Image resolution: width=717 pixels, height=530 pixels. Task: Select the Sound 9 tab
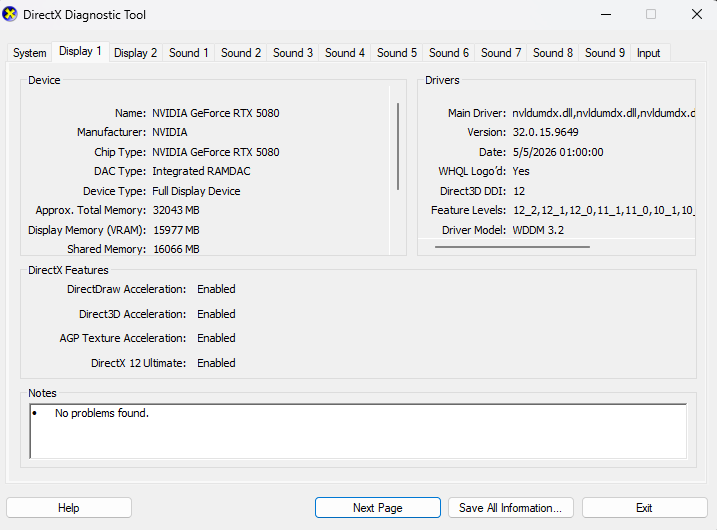(605, 53)
